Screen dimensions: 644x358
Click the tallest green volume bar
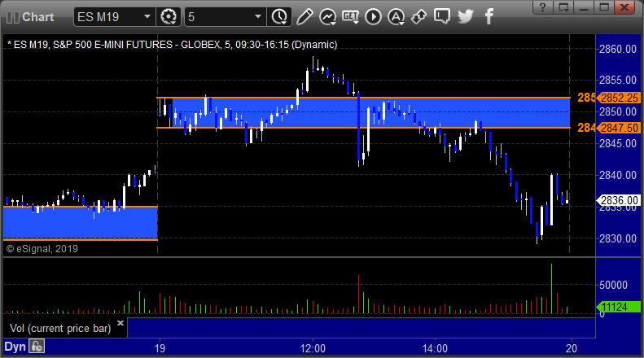(551, 289)
